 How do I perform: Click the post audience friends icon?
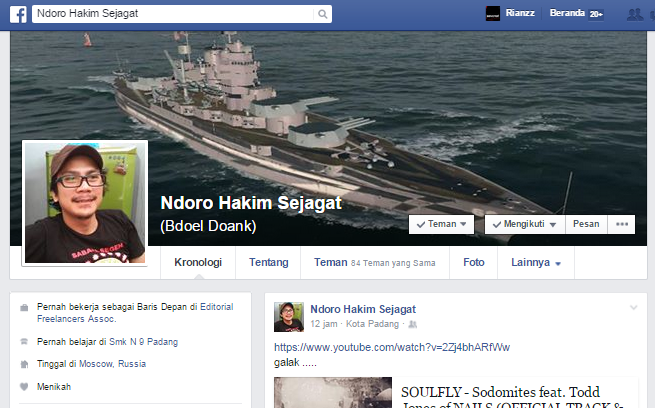coord(412,324)
